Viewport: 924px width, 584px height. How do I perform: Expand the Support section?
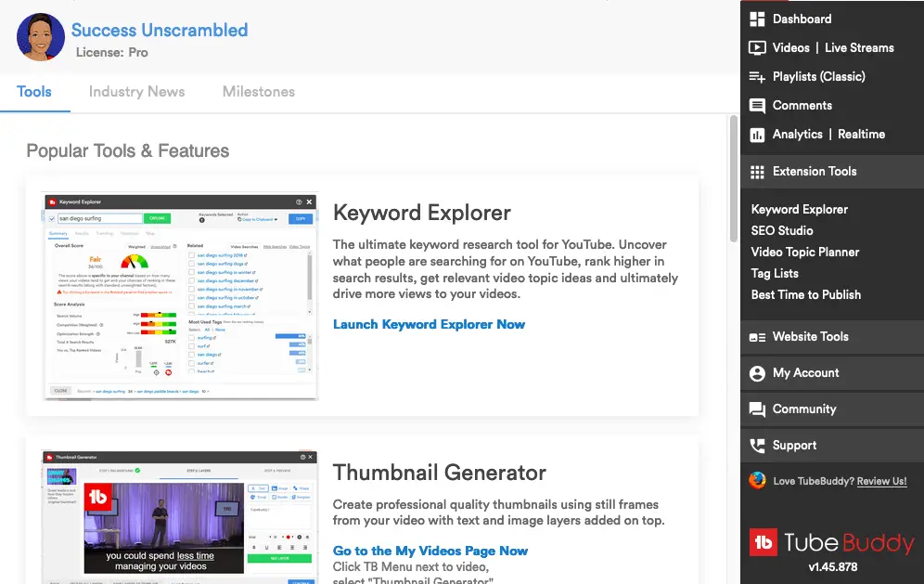pyautogui.click(x=832, y=445)
